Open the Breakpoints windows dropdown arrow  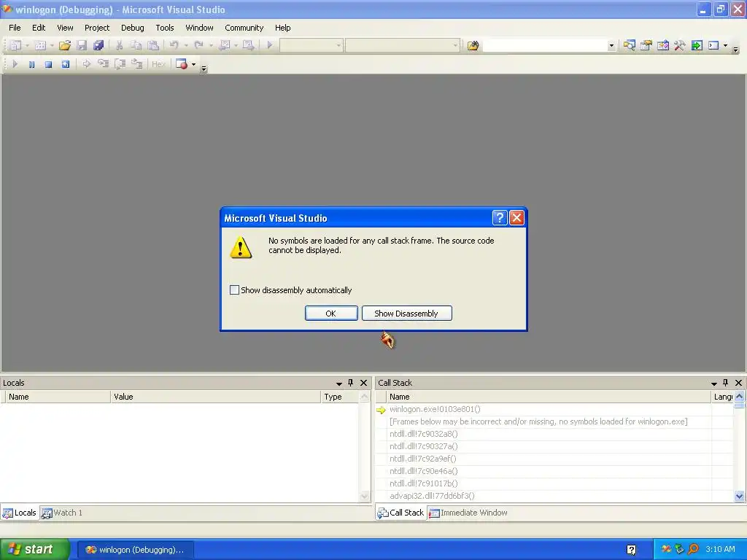pyautogui.click(x=193, y=64)
